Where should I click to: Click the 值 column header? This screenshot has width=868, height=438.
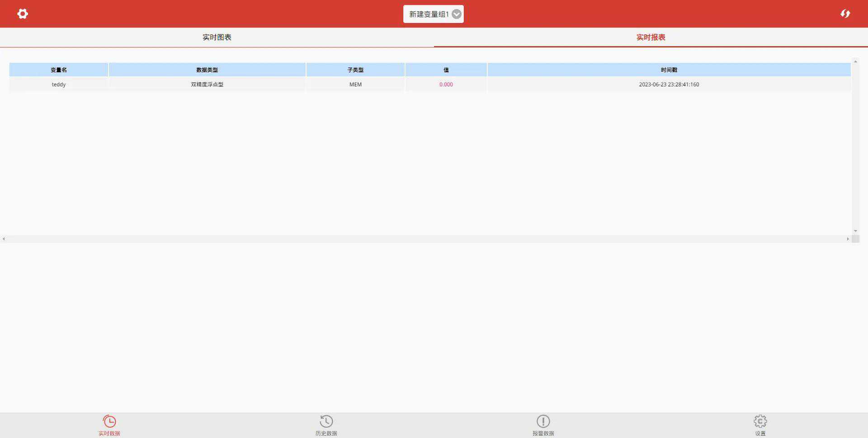click(446, 70)
